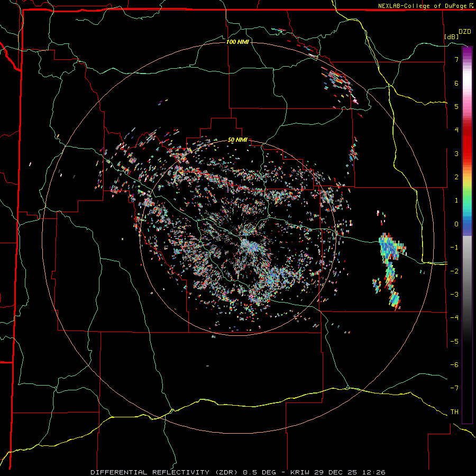
Task: Click the KRIW 29 DEC 25 12:26 timestamp
Action: [338, 472]
